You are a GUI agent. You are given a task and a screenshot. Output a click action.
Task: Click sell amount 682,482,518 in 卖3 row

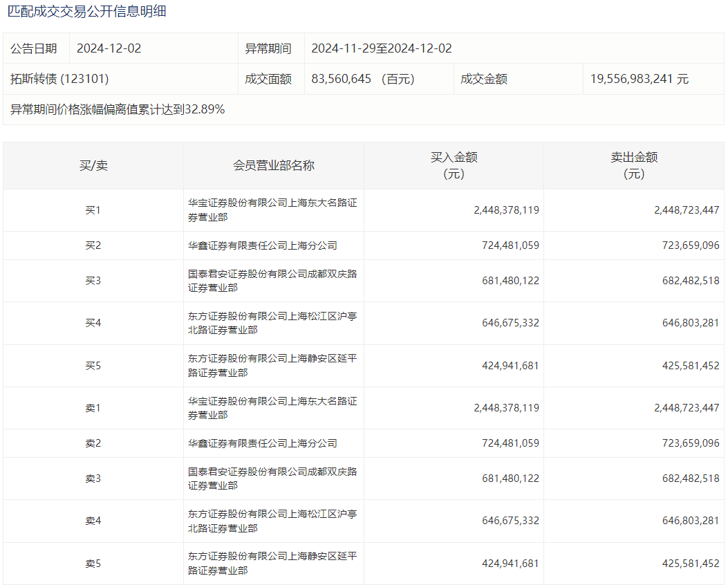coord(691,479)
